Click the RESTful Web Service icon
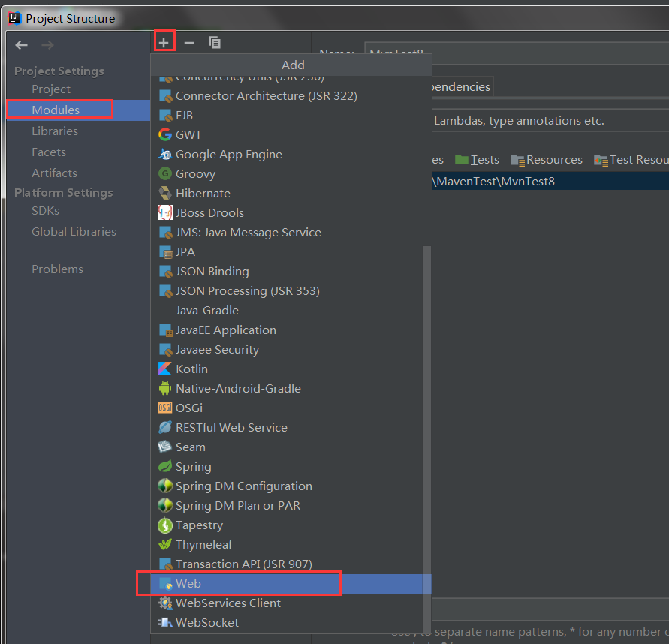Viewport: 669px width, 644px height. tap(165, 427)
